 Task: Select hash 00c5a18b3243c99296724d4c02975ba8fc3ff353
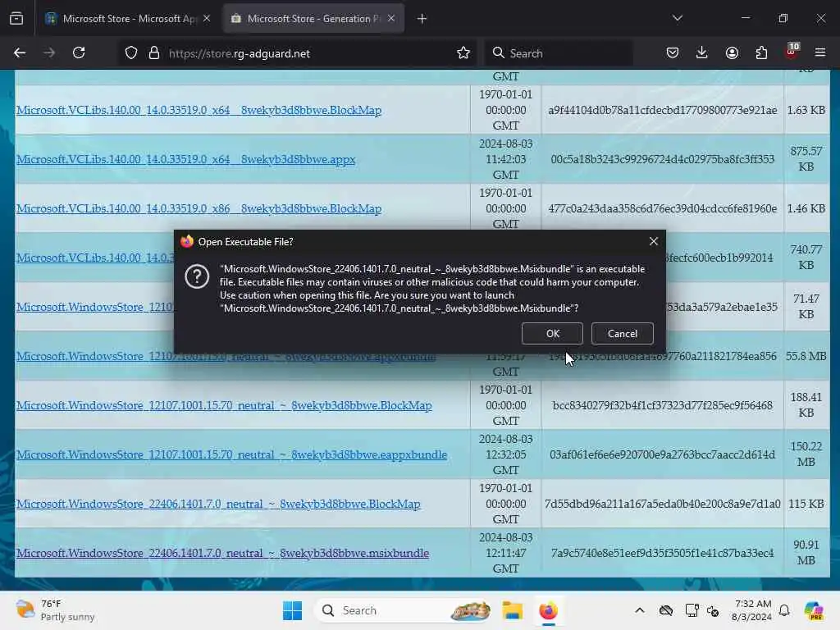tap(662, 160)
